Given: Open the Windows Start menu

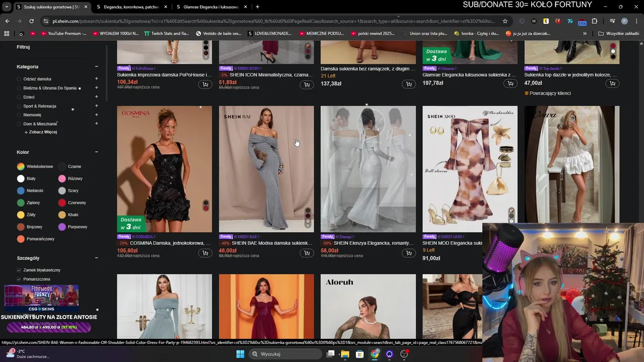Looking at the screenshot, I should coord(240,354).
